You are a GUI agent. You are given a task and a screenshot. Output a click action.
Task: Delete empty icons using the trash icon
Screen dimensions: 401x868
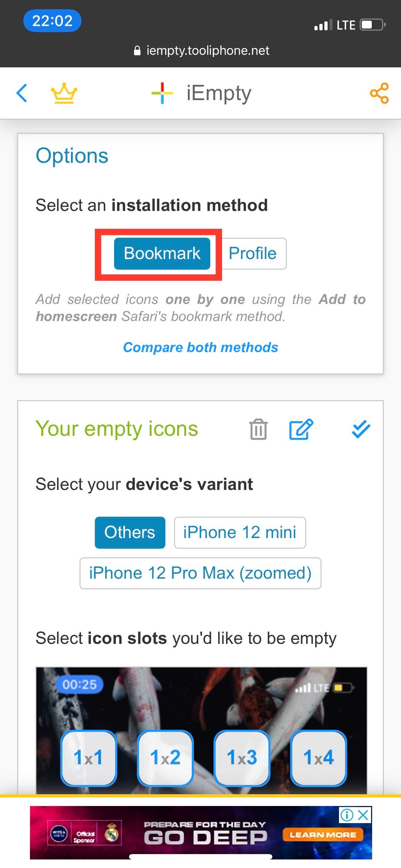[258, 429]
